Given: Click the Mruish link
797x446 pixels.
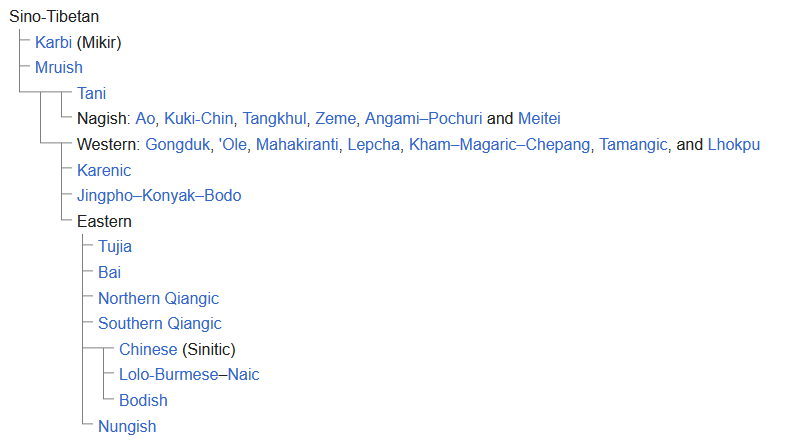Looking at the screenshot, I should click(58, 68).
